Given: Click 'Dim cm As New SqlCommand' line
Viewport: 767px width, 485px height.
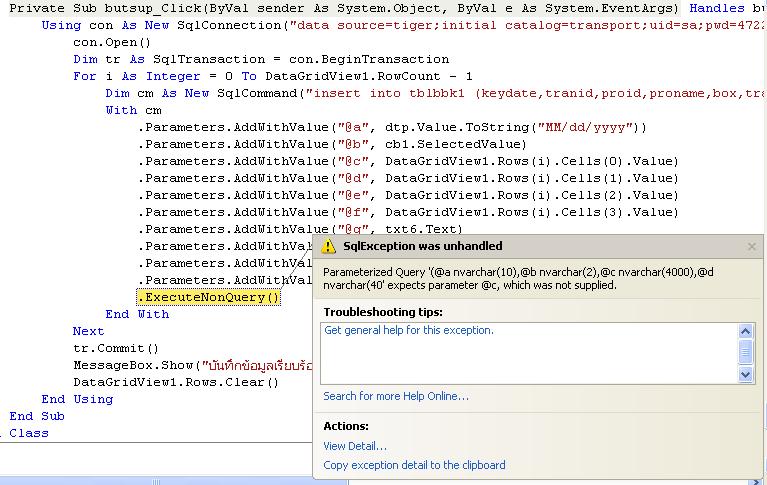Looking at the screenshot, I should (435, 93).
